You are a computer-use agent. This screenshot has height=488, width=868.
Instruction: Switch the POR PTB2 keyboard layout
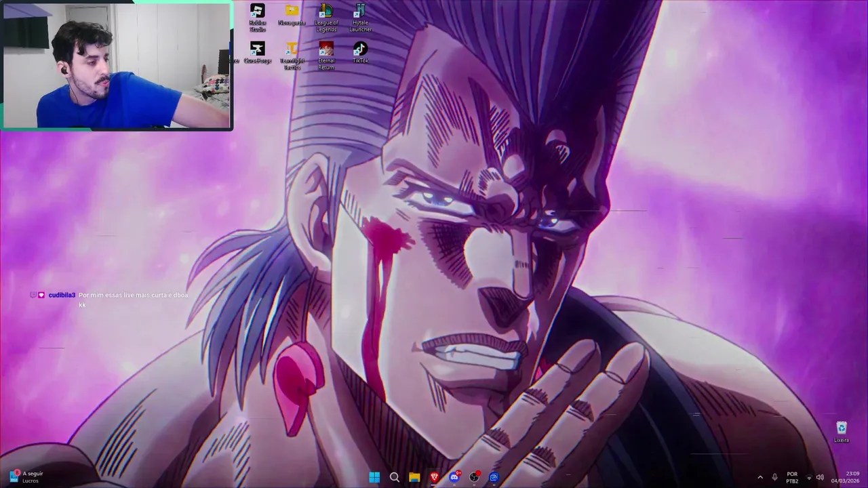click(792, 477)
